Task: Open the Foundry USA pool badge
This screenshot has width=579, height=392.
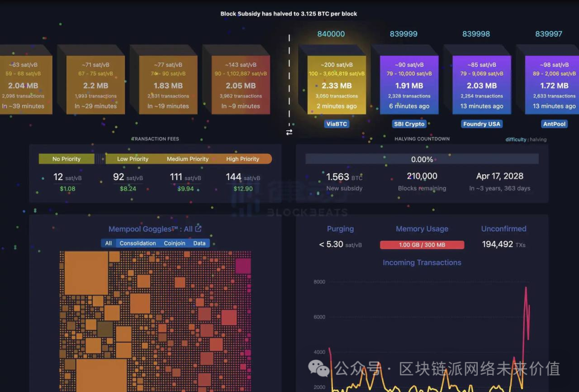Action: [x=481, y=124]
